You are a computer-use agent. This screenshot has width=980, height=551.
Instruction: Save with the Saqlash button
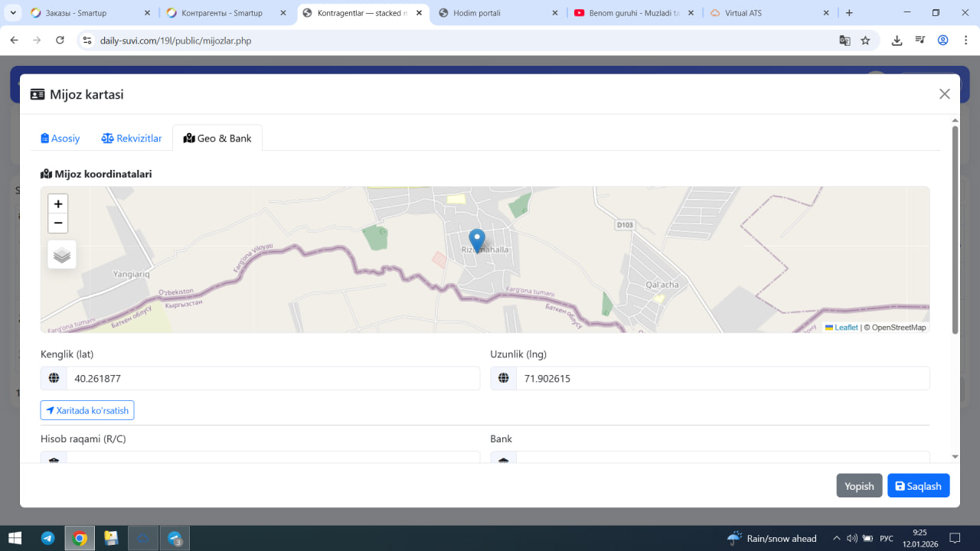point(919,486)
